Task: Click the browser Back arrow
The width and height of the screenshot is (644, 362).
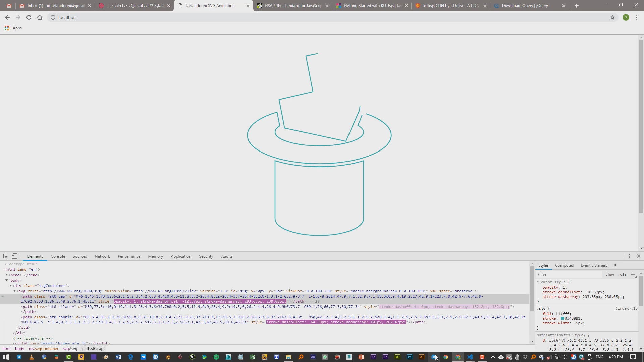Action: (7, 17)
